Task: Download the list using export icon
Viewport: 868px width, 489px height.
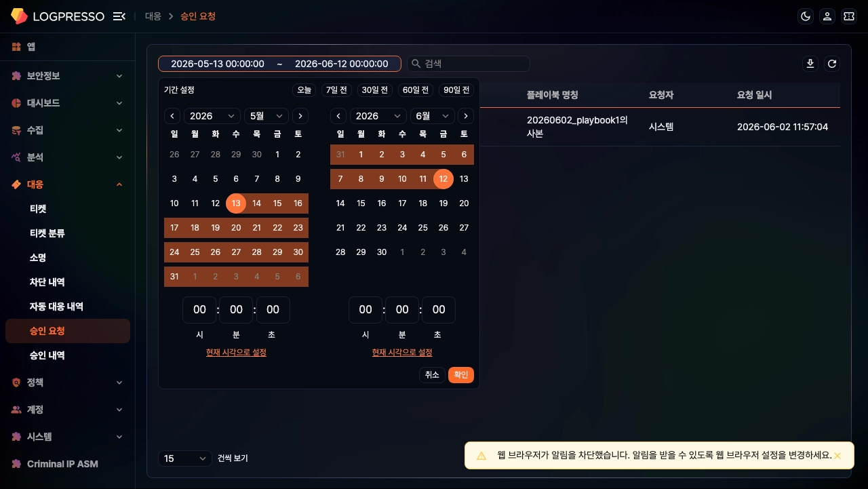Action: [x=810, y=64]
